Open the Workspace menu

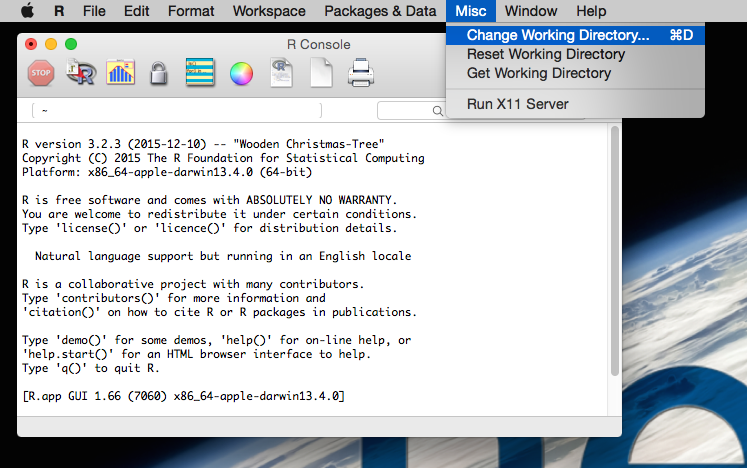click(269, 10)
